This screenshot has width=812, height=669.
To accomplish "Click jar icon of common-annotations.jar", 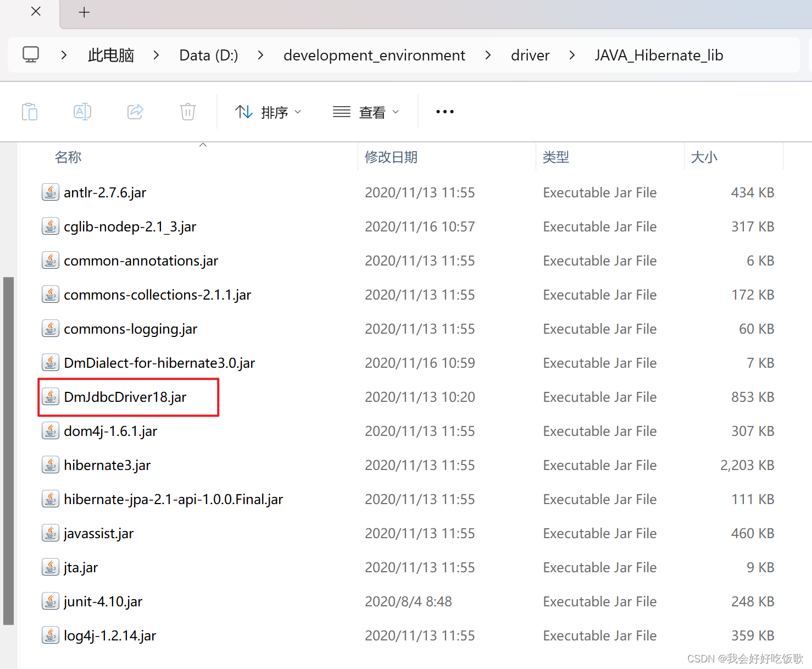I will 51,261.
